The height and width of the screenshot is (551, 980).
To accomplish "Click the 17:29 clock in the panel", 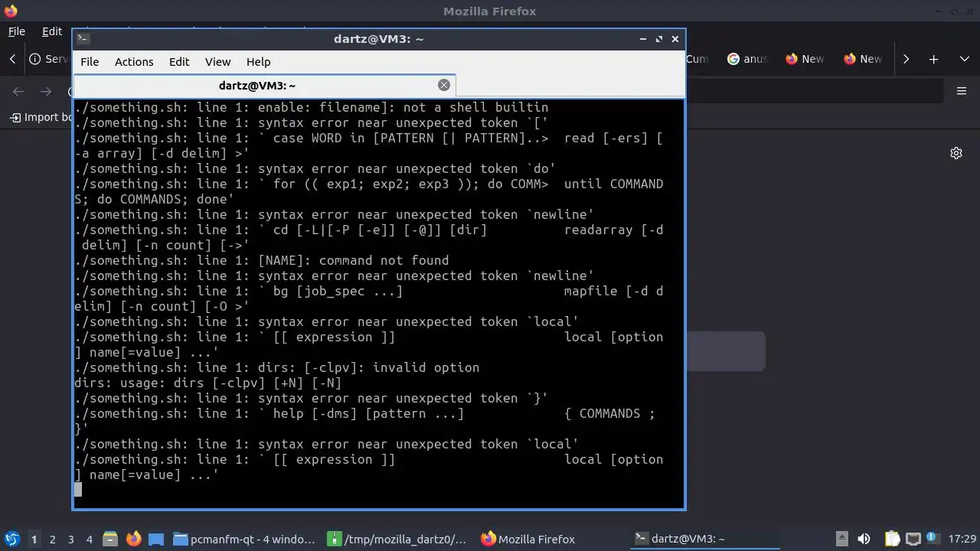I will [x=962, y=539].
